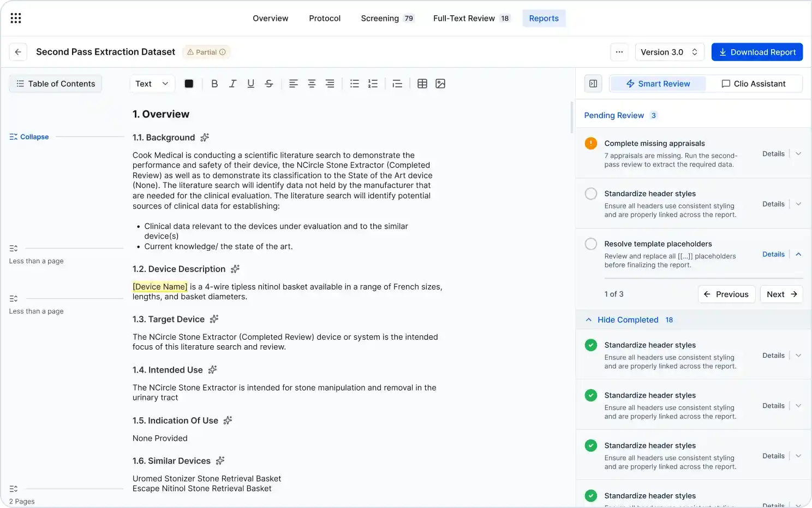Insert a numbered list
The image size is (812, 508).
[x=373, y=84]
